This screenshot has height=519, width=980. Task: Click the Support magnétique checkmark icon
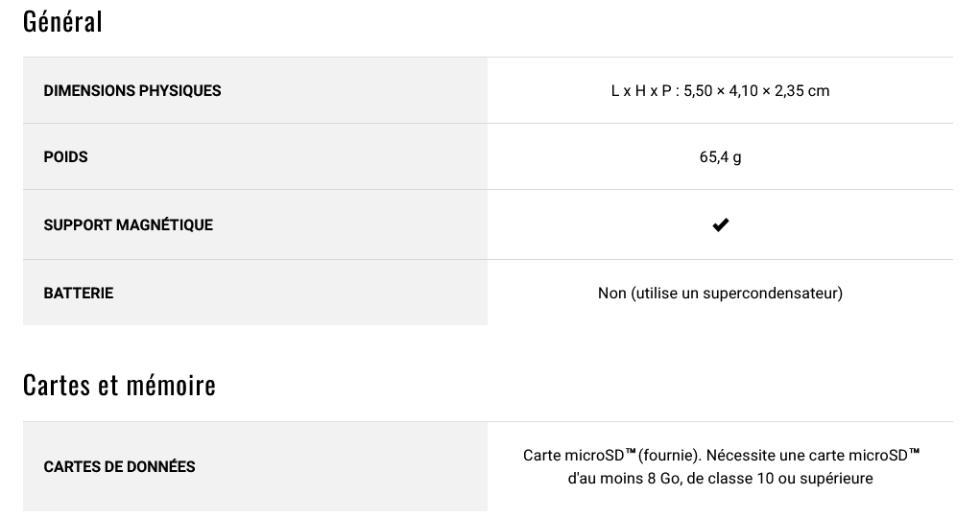(x=720, y=224)
